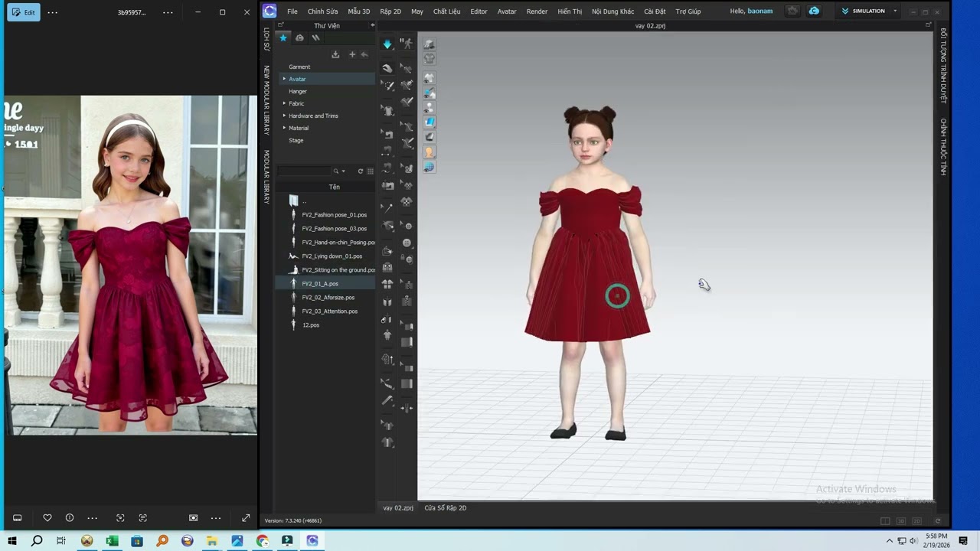Image resolution: width=980 pixels, height=551 pixels.
Task: Refresh the library file list
Action: (x=361, y=171)
